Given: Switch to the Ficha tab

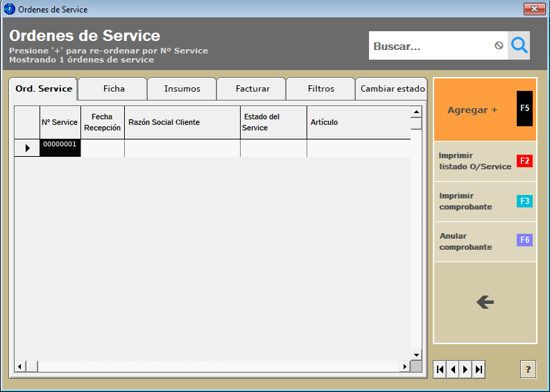Looking at the screenshot, I should 114,89.
